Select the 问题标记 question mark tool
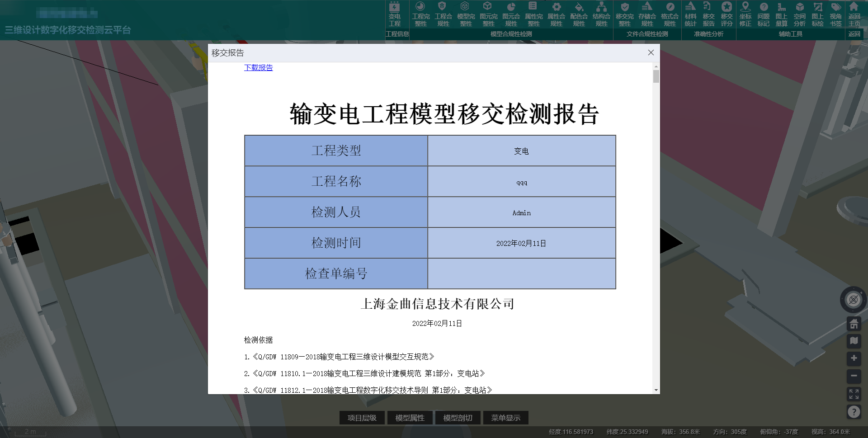The height and width of the screenshot is (438, 868). pyautogui.click(x=763, y=14)
